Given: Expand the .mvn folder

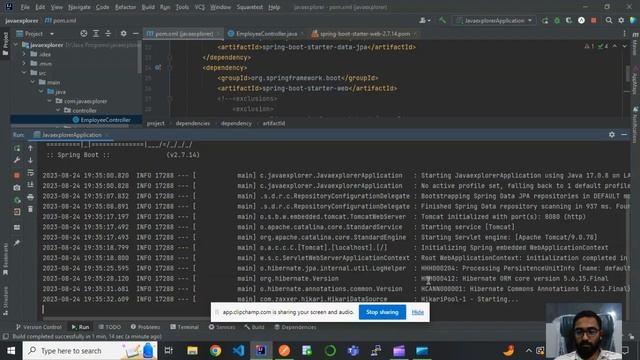Looking at the screenshot, I should [x=24, y=63].
